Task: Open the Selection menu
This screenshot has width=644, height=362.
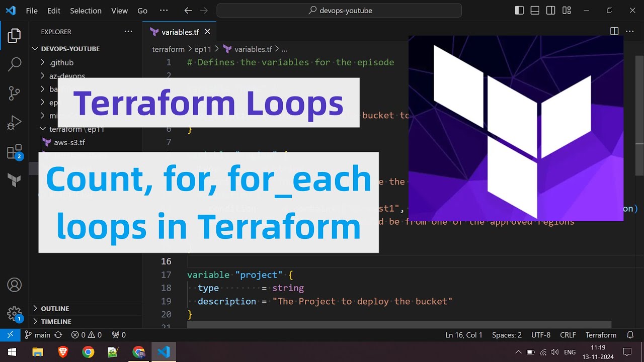Action: coord(86,11)
